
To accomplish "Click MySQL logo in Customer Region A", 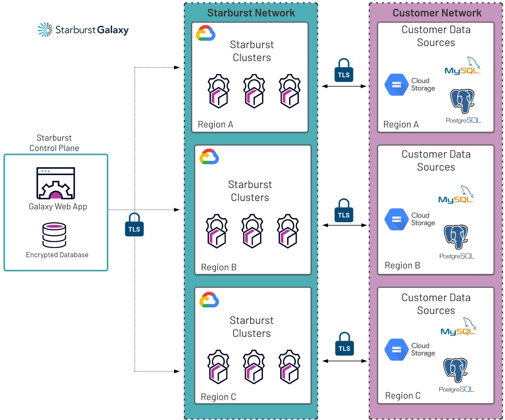I will [x=462, y=66].
